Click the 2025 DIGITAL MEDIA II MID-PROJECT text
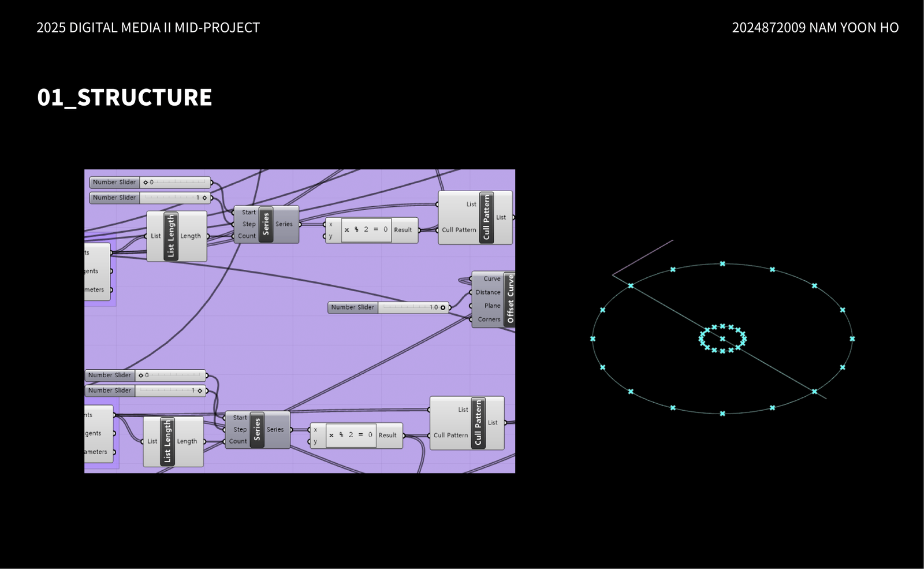924x569 pixels. click(148, 28)
